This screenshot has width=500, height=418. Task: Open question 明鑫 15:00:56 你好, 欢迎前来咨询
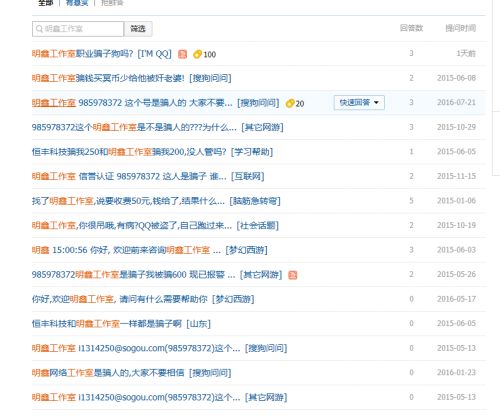coord(126,250)
